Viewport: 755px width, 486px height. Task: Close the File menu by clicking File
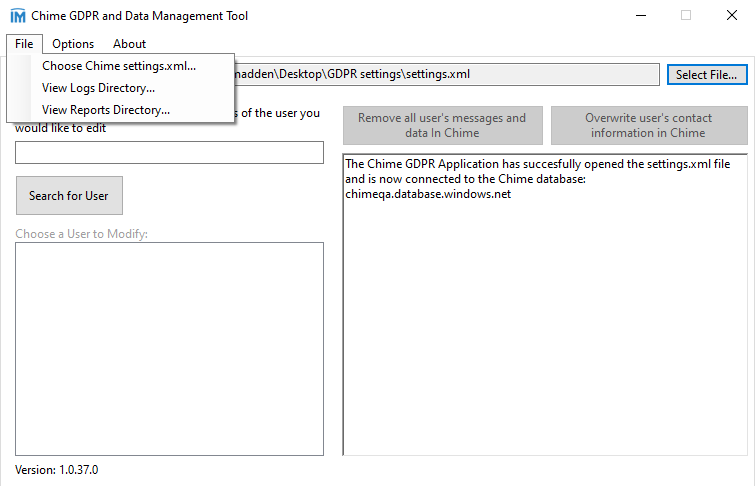[x=24, y=43]
